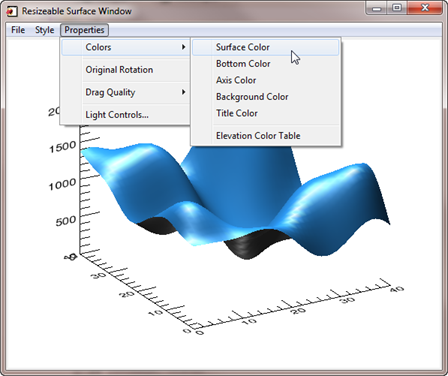
Task: Open the File menu
Action: pos(18,30)
